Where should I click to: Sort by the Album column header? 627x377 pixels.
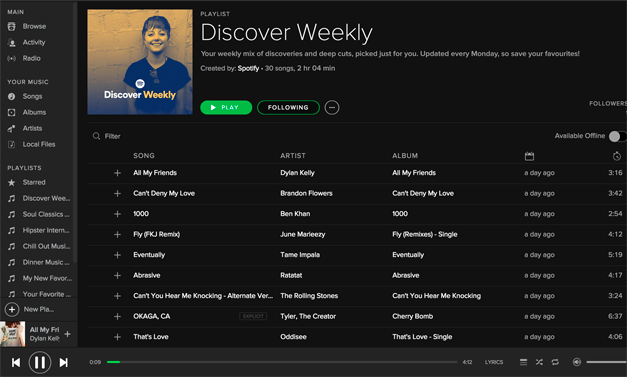click(x=405, y=156)
